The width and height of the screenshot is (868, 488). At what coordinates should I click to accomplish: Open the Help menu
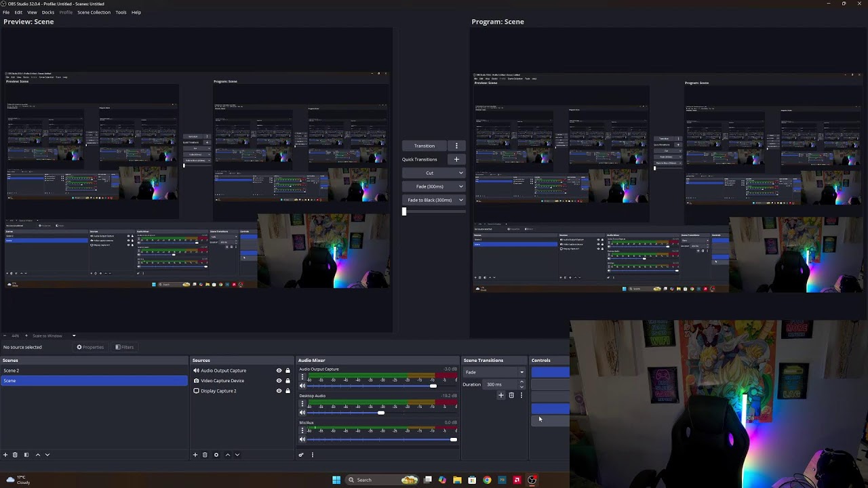point(136,12)
